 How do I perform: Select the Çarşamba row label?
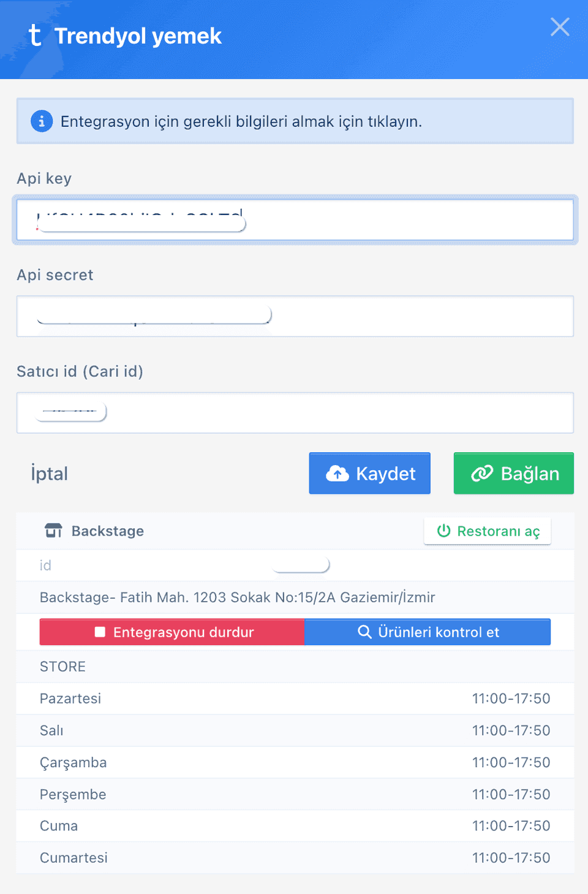[73, 763]
